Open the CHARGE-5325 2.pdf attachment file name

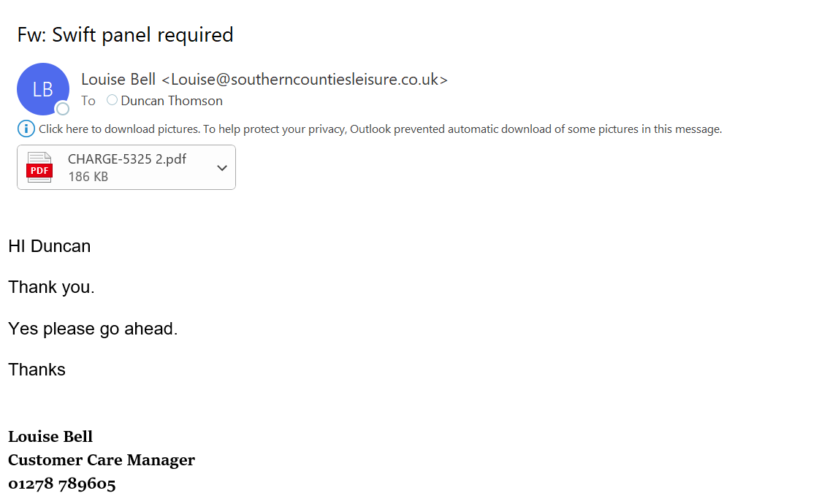[127, 159]
